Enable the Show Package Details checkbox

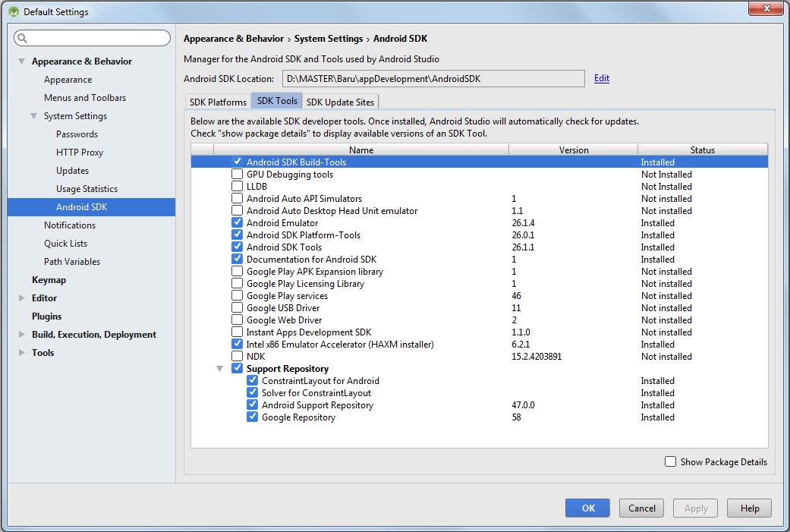click(670, 461)
